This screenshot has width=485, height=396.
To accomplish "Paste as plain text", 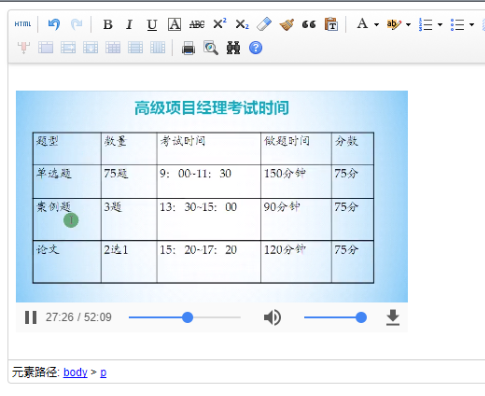I will point(331,24).
